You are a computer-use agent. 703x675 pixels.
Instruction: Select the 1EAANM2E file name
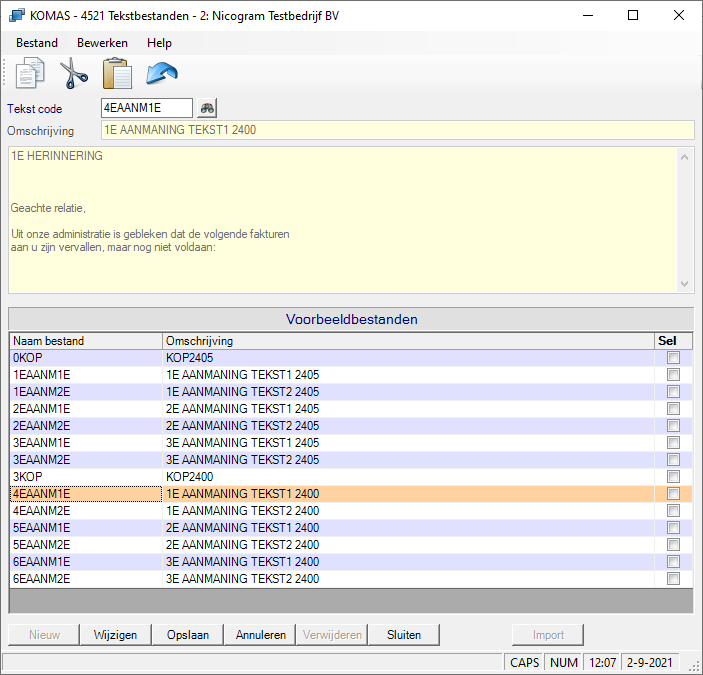click(x=42, y=392)
